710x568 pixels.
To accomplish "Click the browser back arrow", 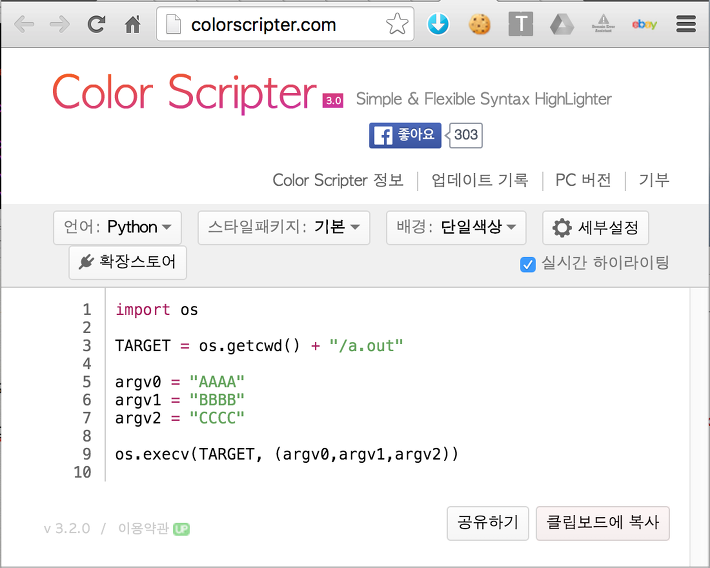I will [24, 24].
